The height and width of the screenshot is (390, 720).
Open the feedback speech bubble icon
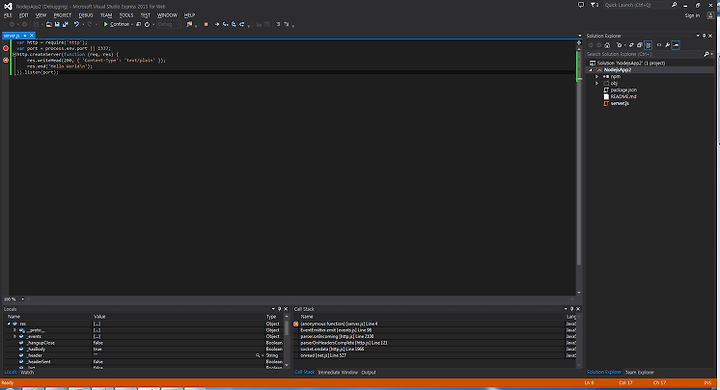point(581,5)
